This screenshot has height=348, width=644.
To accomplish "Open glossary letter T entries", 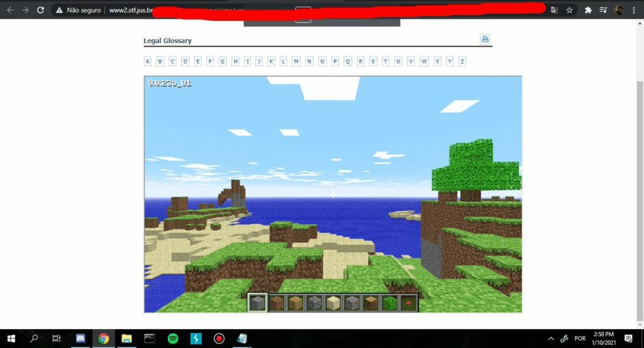I will pyautogui.click(x=386, y=62).
